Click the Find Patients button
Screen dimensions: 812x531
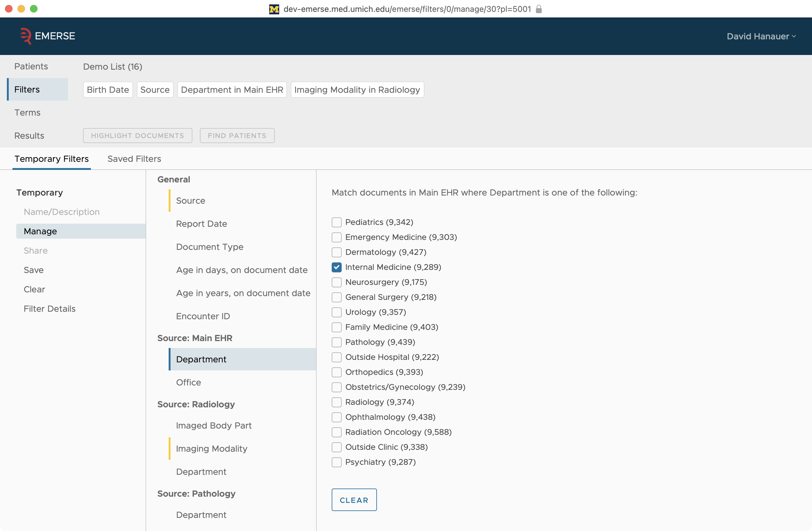coord(237,136)
